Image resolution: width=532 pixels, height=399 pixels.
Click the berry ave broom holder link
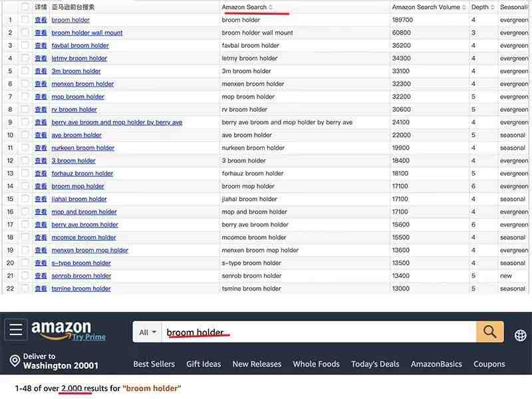click(85, 225)
